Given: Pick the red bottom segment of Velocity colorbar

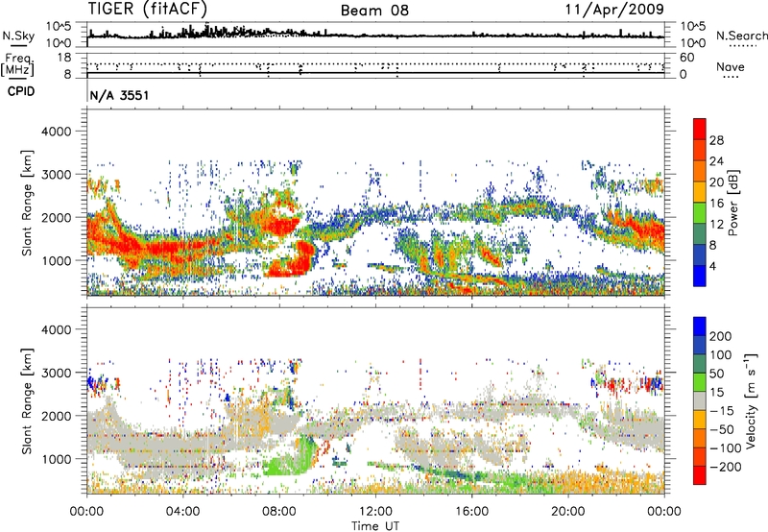Looking at the screenshot, I should click(700, 475).
